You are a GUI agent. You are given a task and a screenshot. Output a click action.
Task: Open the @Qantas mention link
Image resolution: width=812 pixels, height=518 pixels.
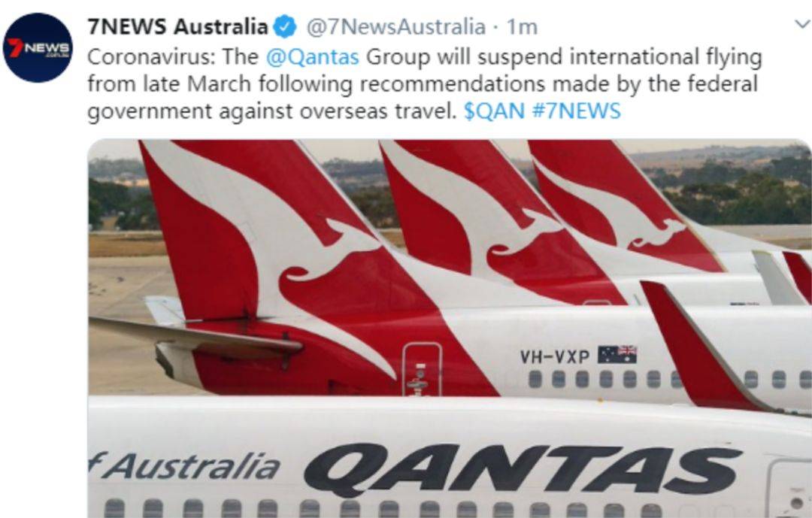[312, 57]
